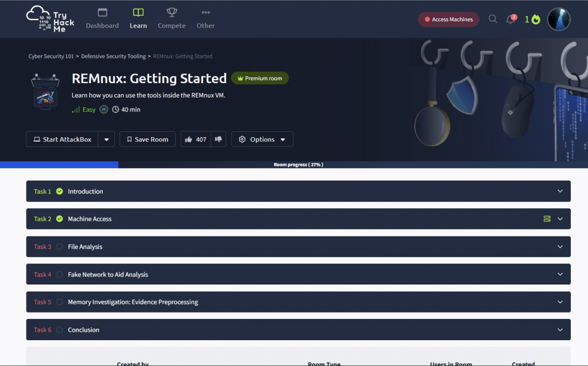Image resolution: width=588 pixels, height=366 pixels.
Task: Expand Task 6 Conclusion chevron
Action: tap(560, 330)
